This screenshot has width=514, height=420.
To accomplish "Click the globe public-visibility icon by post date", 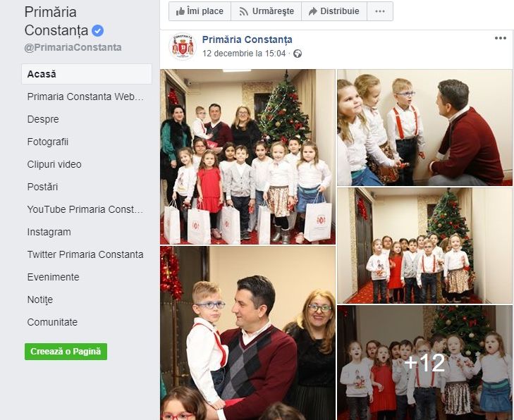I will pos(298,54).
